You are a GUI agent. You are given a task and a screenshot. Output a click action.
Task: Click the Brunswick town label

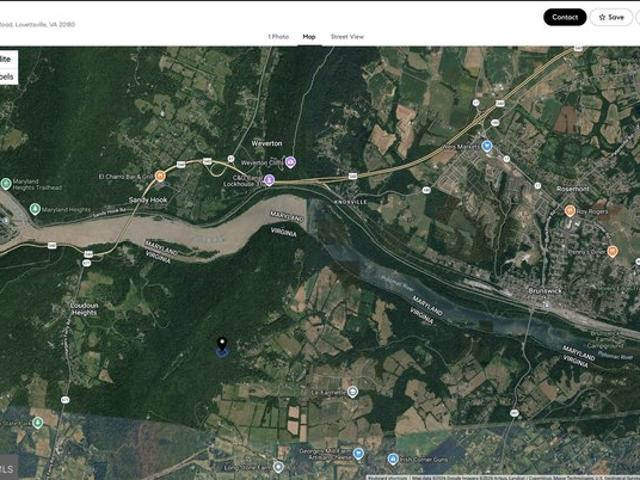545,291
